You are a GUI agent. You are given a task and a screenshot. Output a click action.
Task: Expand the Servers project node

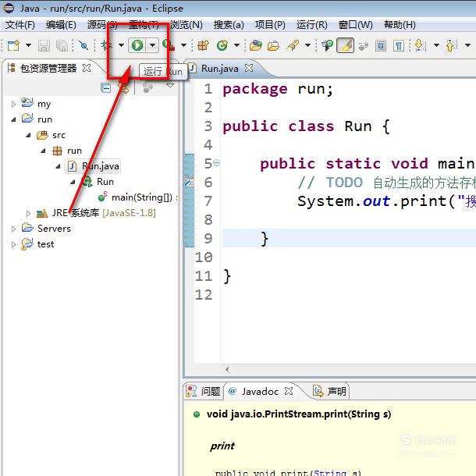(13, 229)
